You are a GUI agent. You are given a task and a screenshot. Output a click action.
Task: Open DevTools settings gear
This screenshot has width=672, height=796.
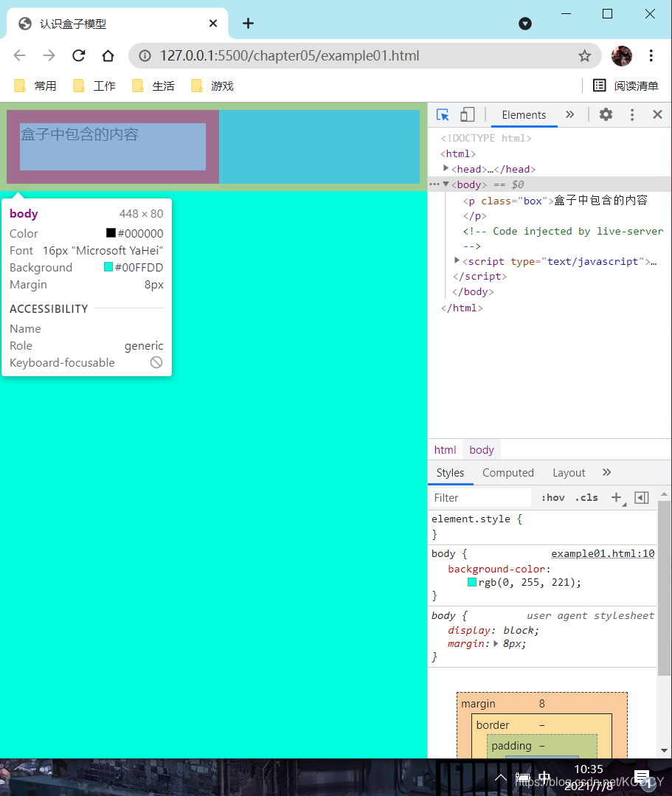(x=606, y=115)
